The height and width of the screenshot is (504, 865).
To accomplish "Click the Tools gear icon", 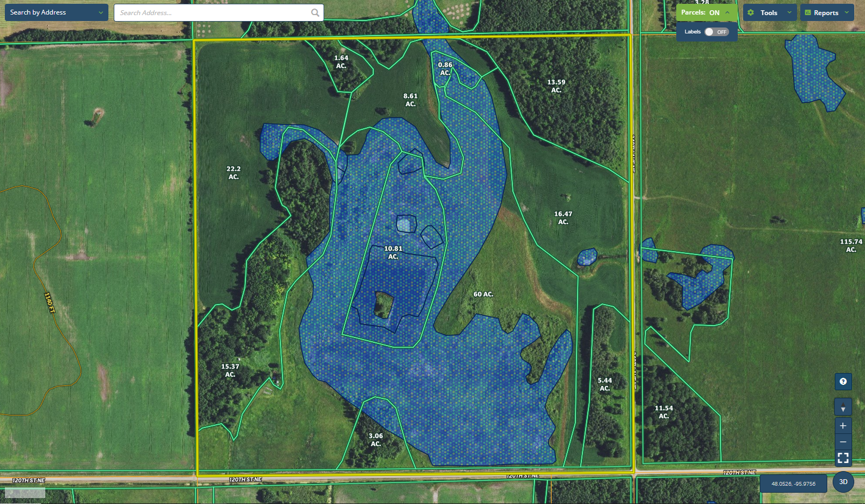I will click(751, 12).
